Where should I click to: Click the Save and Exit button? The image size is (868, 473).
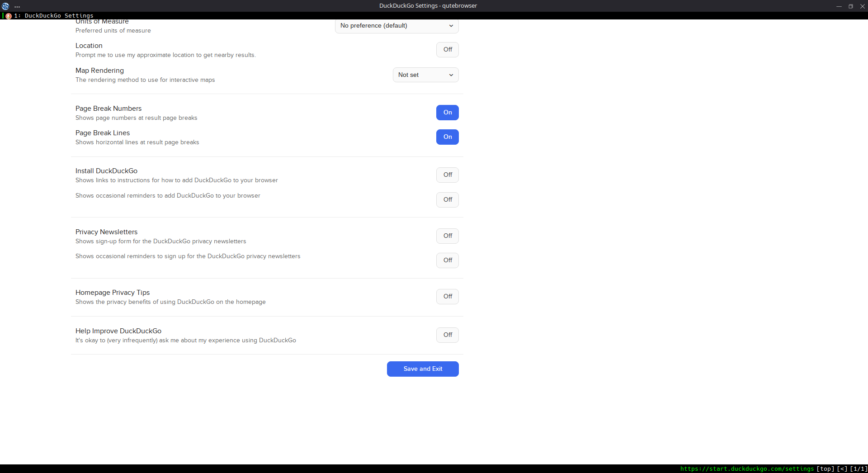(x=423, y=369)
